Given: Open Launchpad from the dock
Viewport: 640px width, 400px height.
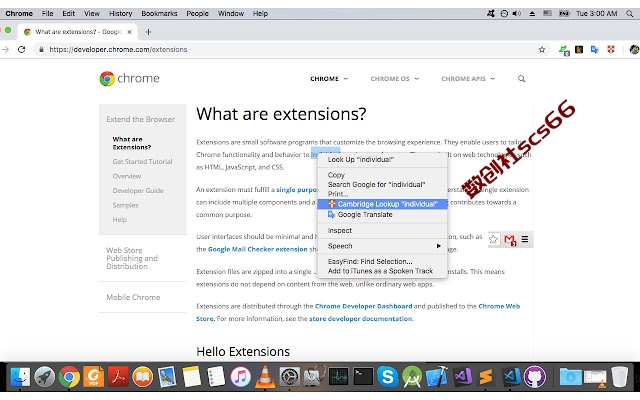Looking at the screenshot, I should [44, 377].
